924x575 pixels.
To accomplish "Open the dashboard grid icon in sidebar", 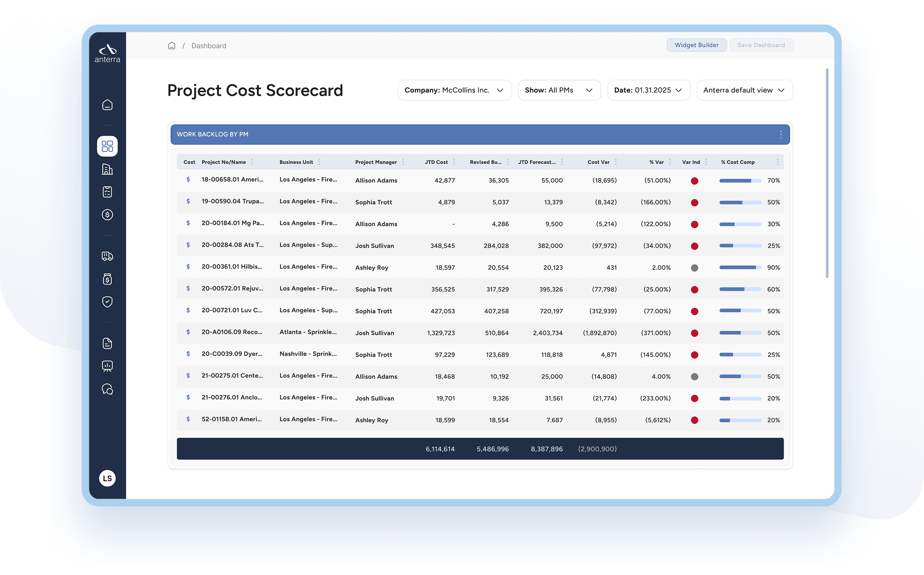I will (x=107, y=146).
